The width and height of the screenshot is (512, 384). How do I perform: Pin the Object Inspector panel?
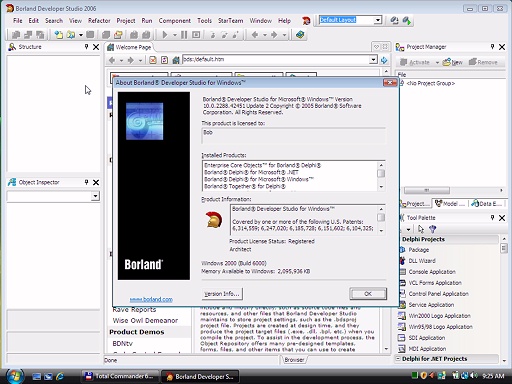(86, 182)
